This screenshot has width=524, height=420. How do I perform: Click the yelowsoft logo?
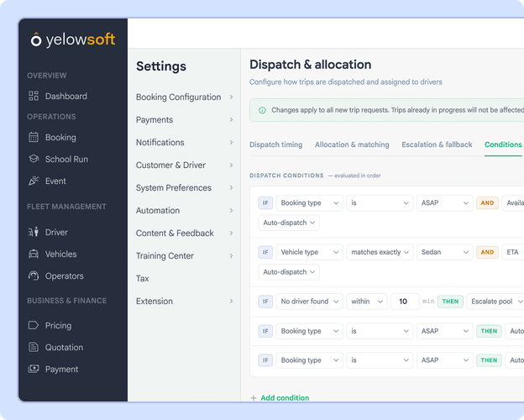(73, 39)
